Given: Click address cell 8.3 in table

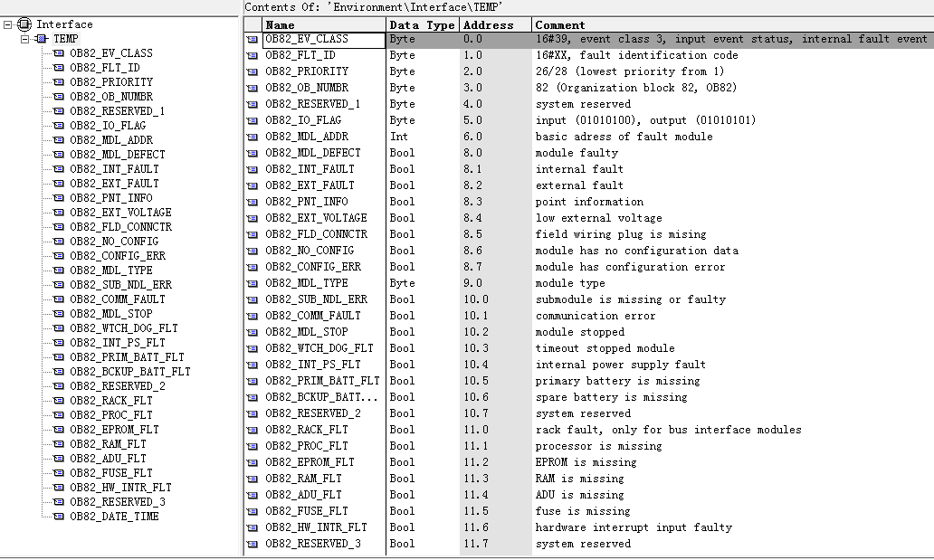Looking at the screenshot, I should (495, 202).
